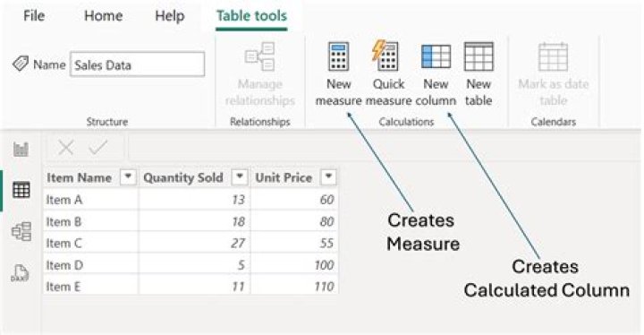Click the Item E cell
The image size is (644, 335).
coord(90,286)
